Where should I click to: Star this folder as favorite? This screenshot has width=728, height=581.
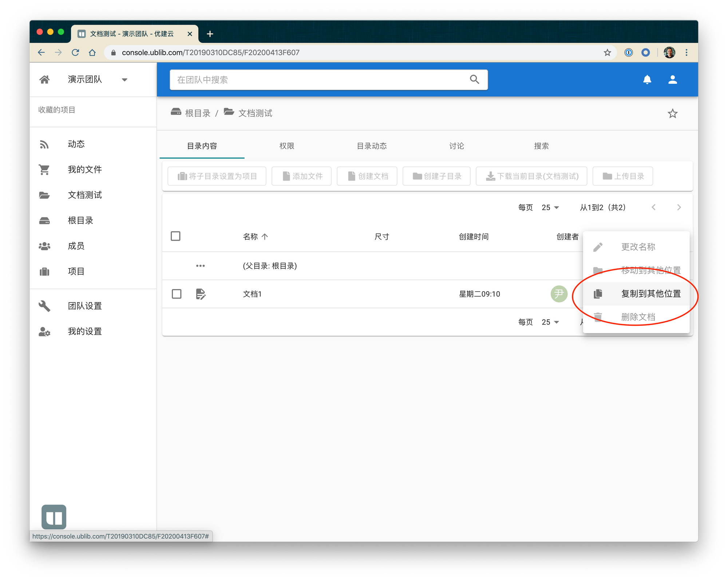672,114
